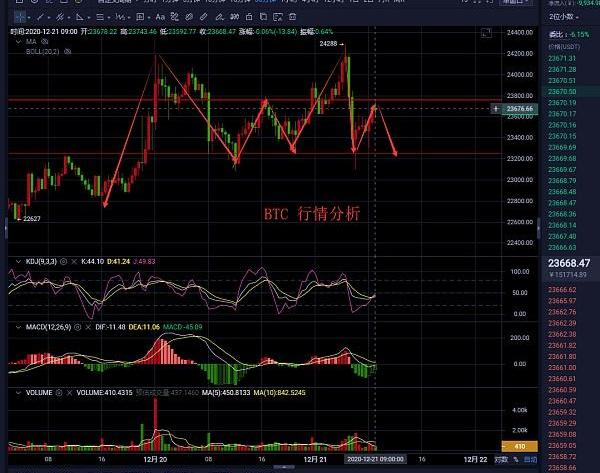
Task: Click the last price 23668.47
Action: 568,264
